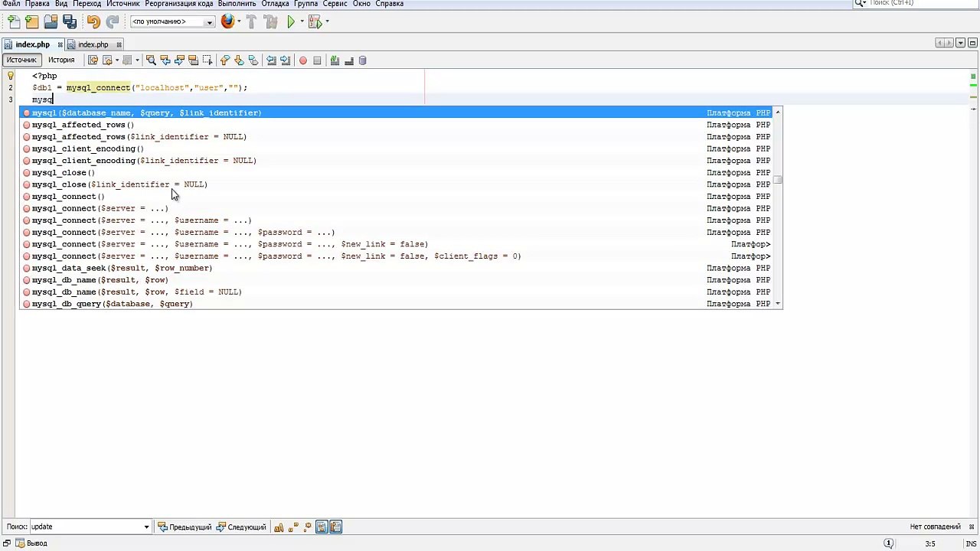Screen dimensions: 980x551
Task: Run the project with the green play icon
Action: pos(291,22)
